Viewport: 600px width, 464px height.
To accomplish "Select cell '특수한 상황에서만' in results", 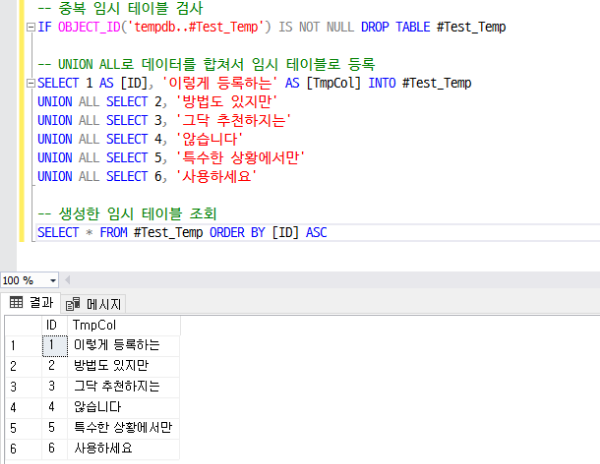I will tap(124, 428).
